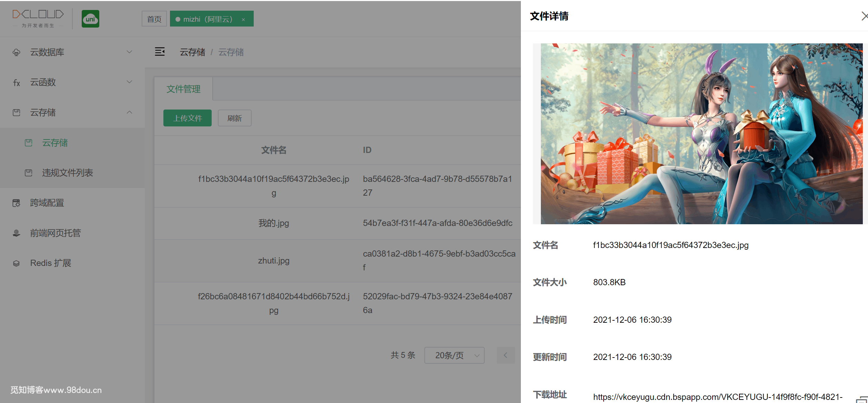868x403 pixels.
Task: Open the 前端网页托管 menu item
Action: click(72, 233)
